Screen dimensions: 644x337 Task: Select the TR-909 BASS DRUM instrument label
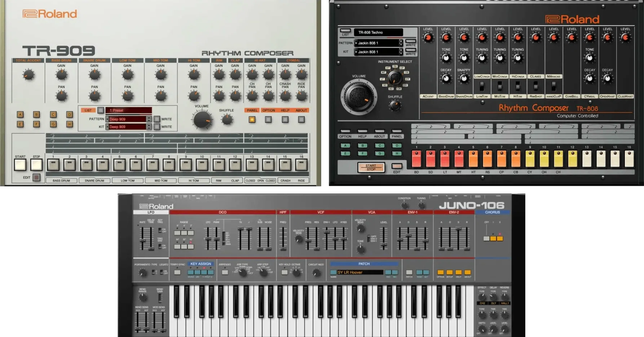click(x=61, y=181)
